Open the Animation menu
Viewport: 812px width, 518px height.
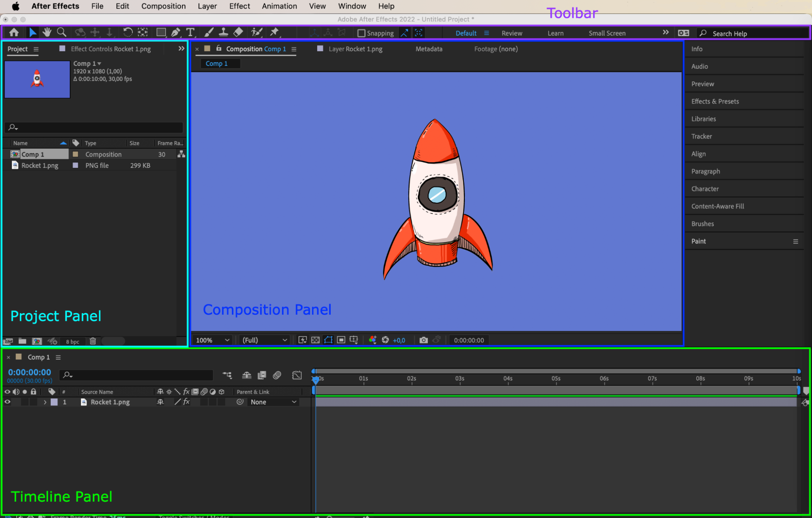(x=279, y=6)
